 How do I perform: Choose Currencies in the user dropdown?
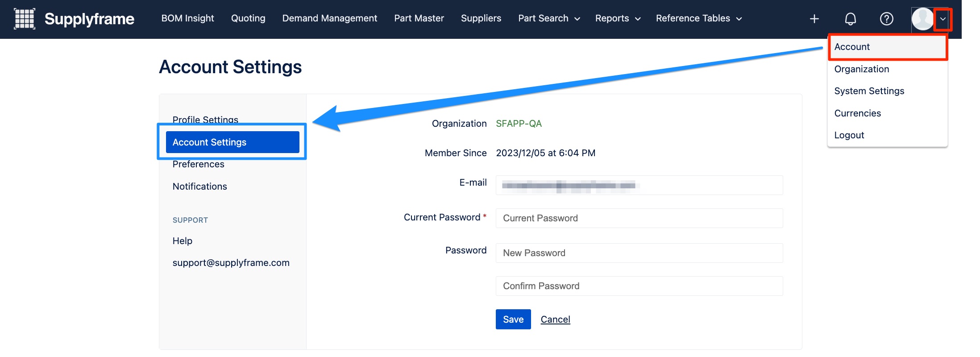888,113
